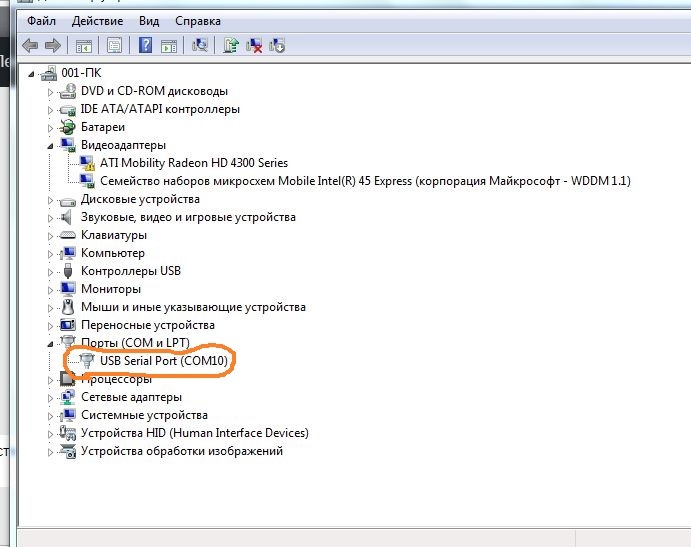Open the Вид menu
Viewport: 691px width, 547px height.
click(x=149, y=21)
